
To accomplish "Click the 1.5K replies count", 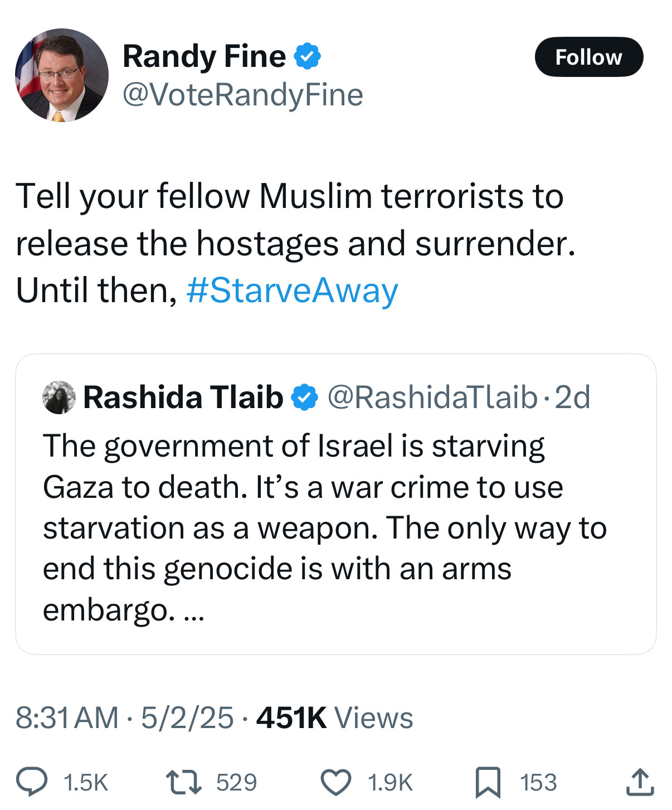I will 86,783.
